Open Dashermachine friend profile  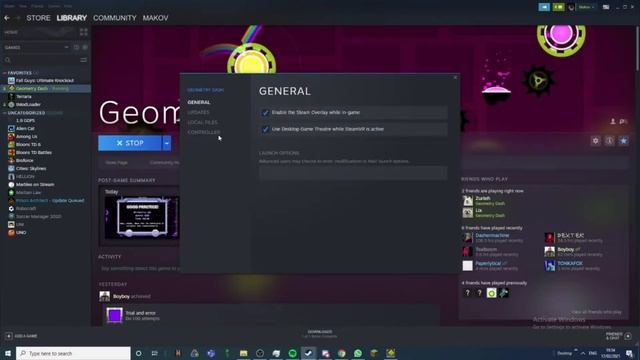tap(492, 236)
